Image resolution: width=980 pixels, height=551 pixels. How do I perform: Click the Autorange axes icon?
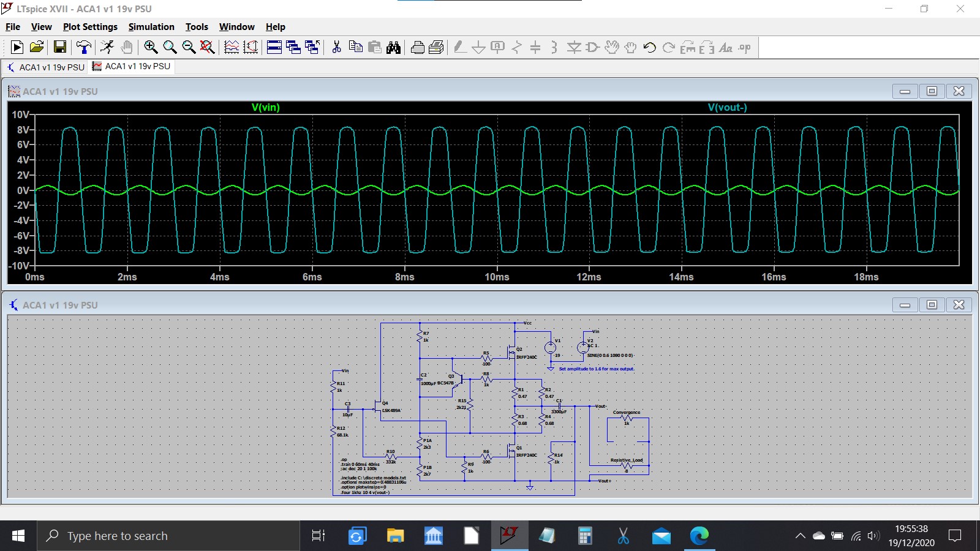coord(251,47)
